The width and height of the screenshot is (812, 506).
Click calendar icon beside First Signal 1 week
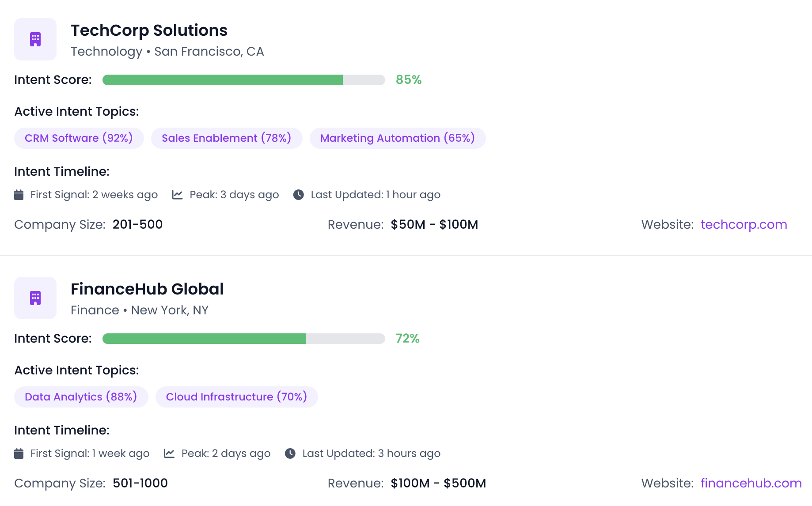[19, 453]
